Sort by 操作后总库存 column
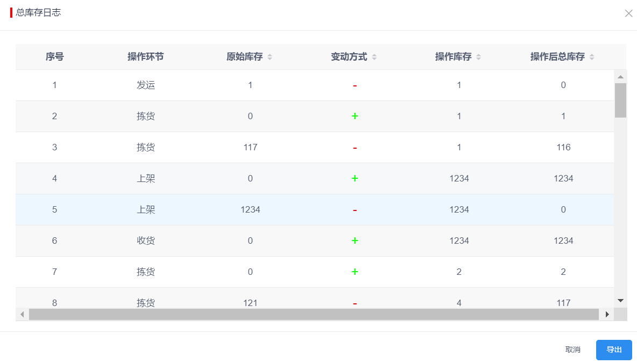The height and width of the screenshot is (364, 637). tap(592, 57)
